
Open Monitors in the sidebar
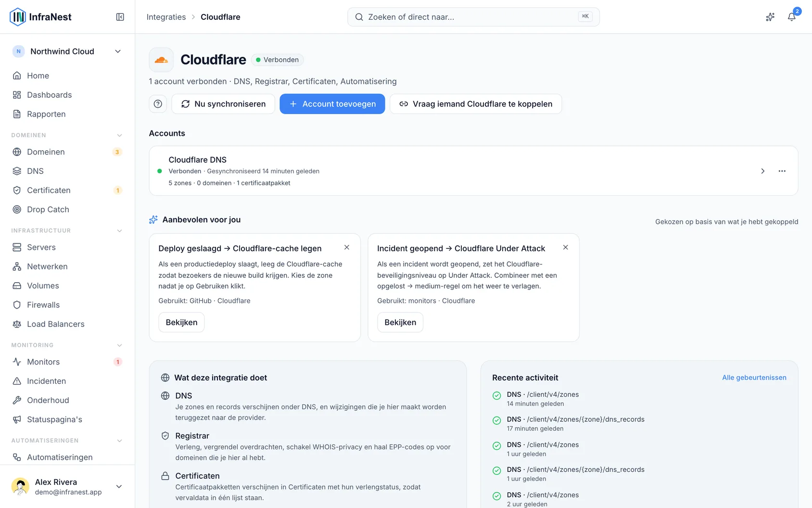[x=67, y=362]
